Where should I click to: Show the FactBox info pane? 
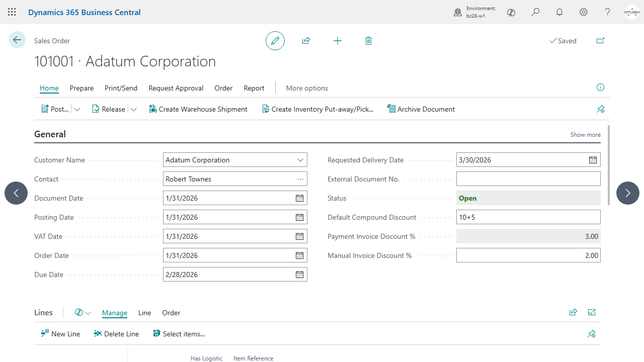[x=600, y=87]
